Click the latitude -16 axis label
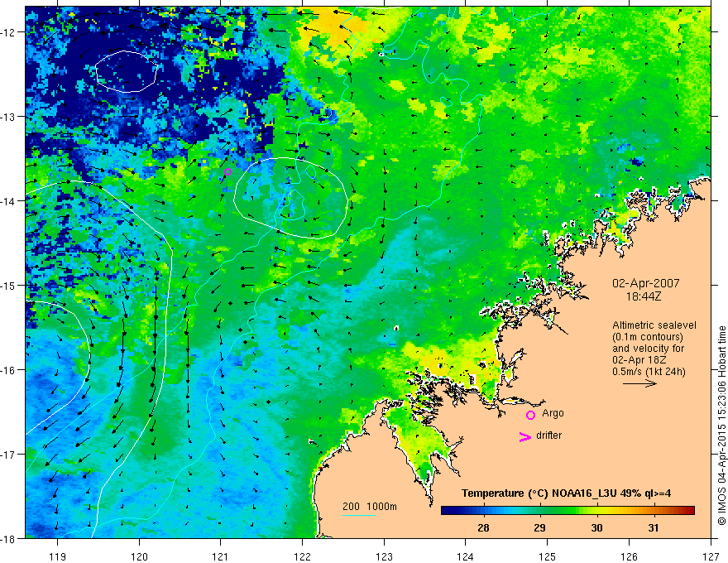 click(9, 370)
